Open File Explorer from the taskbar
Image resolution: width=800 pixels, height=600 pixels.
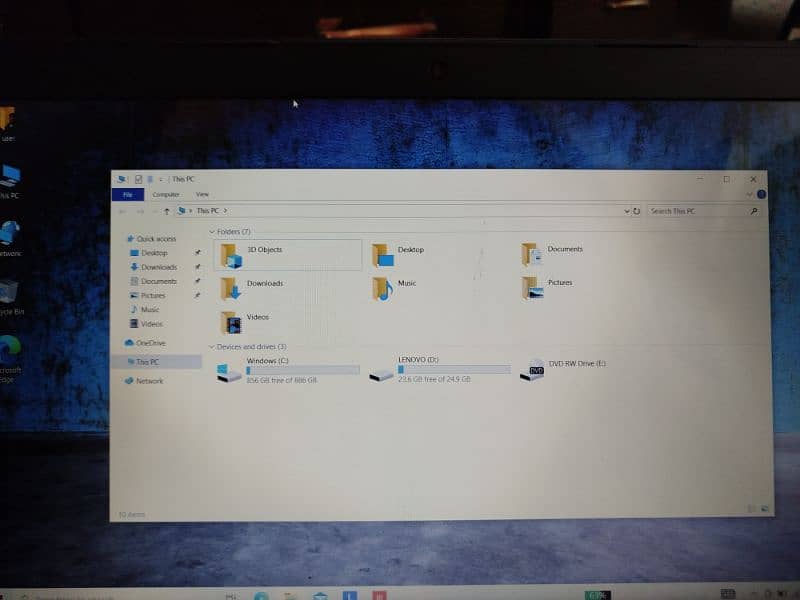[290, 596]
